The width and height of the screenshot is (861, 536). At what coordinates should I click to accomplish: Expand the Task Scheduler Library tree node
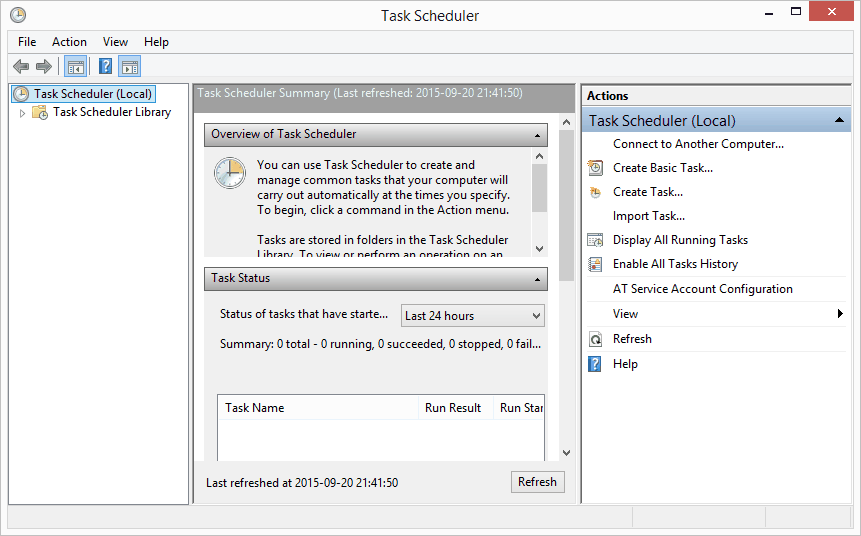tap(23, 113)
